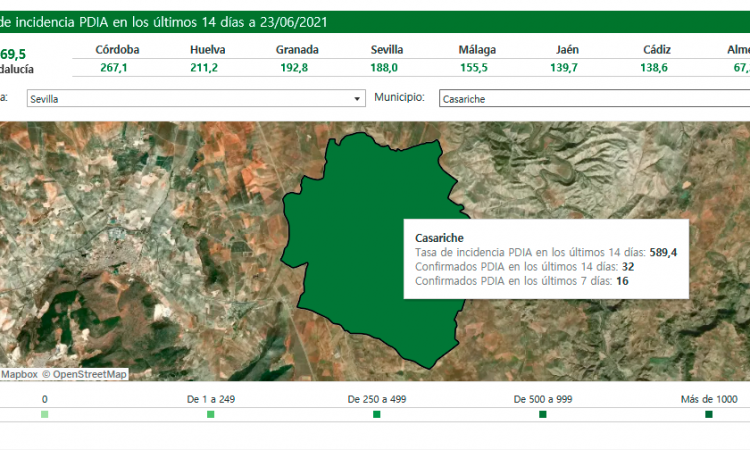This screenshot has width=750, height=450.
Task: Open the Mapbox attribution link
Action: tap(18, 374)
